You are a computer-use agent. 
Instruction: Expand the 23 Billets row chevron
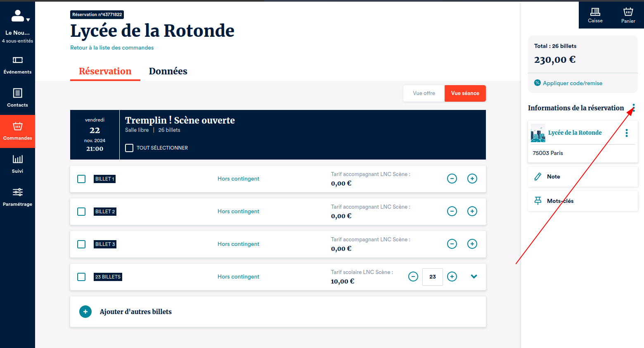[474, 276]
